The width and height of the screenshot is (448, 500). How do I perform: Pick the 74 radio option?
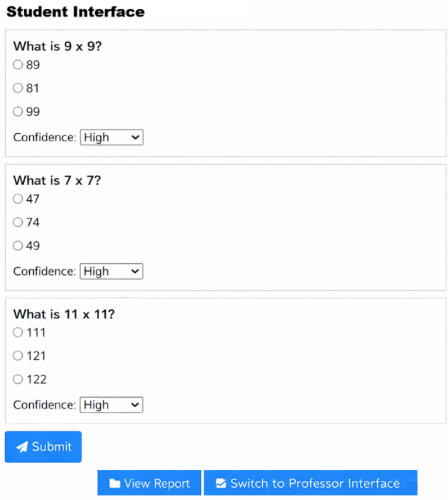(18, 223)
